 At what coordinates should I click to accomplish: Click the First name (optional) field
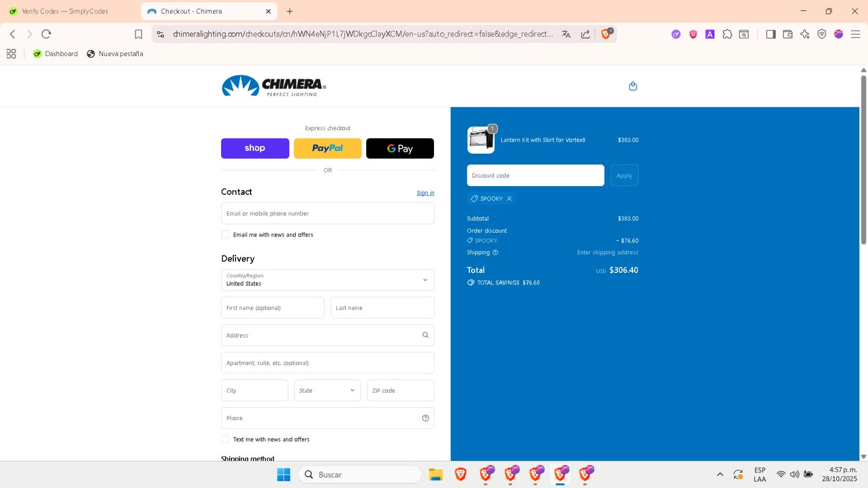pos(273,308)
